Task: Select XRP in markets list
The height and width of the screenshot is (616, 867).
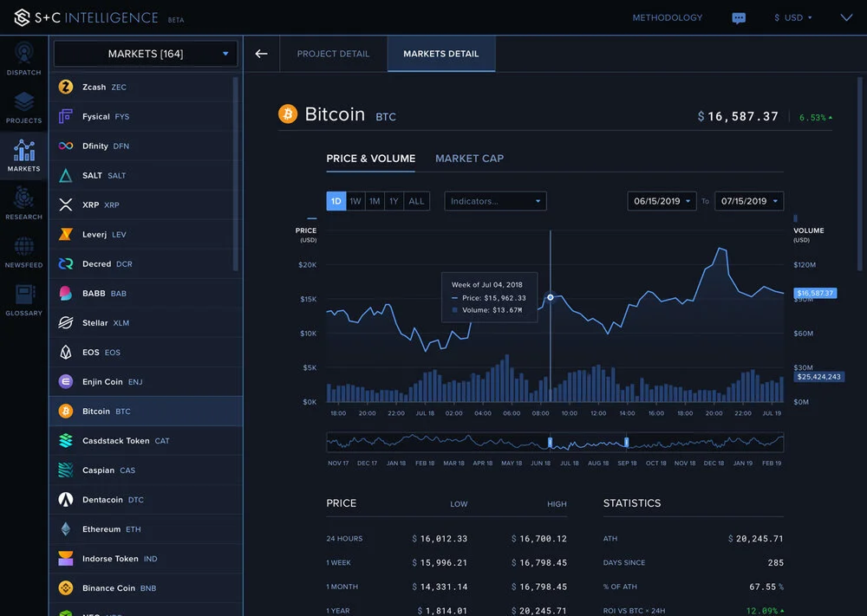Action: tap(146, 204)
